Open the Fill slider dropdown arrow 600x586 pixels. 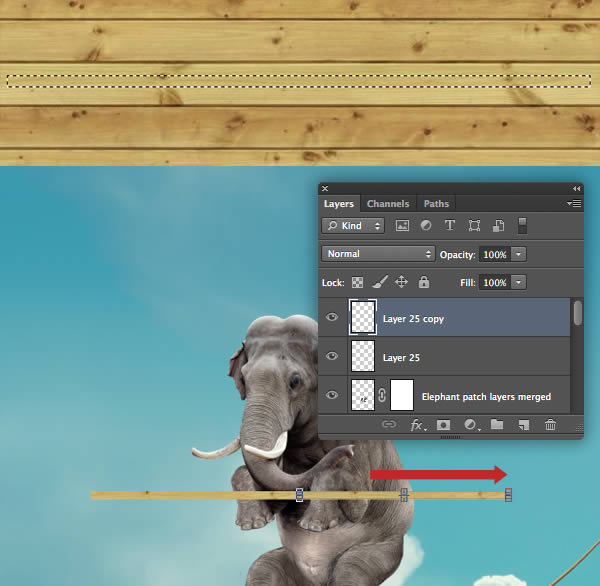[518, 282]
